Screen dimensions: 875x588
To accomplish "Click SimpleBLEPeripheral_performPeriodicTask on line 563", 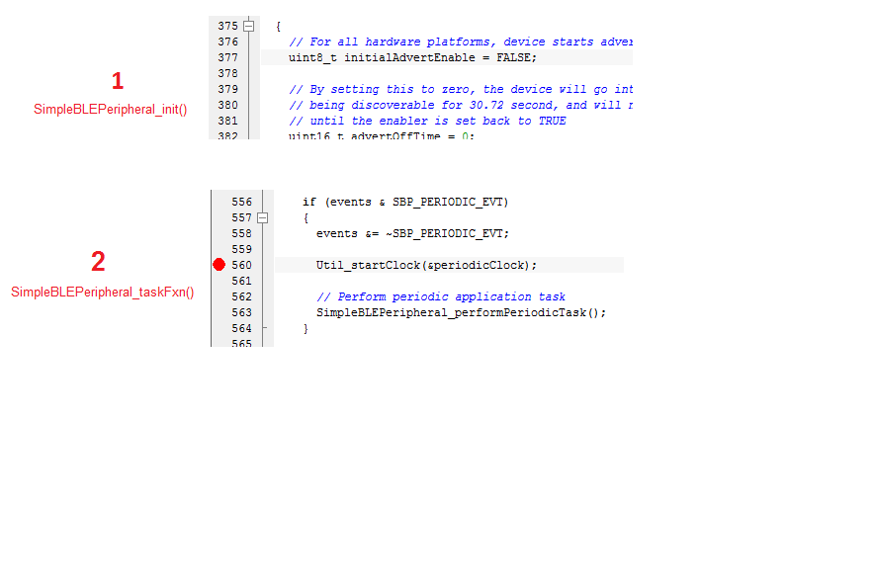I will coord(450,311).
